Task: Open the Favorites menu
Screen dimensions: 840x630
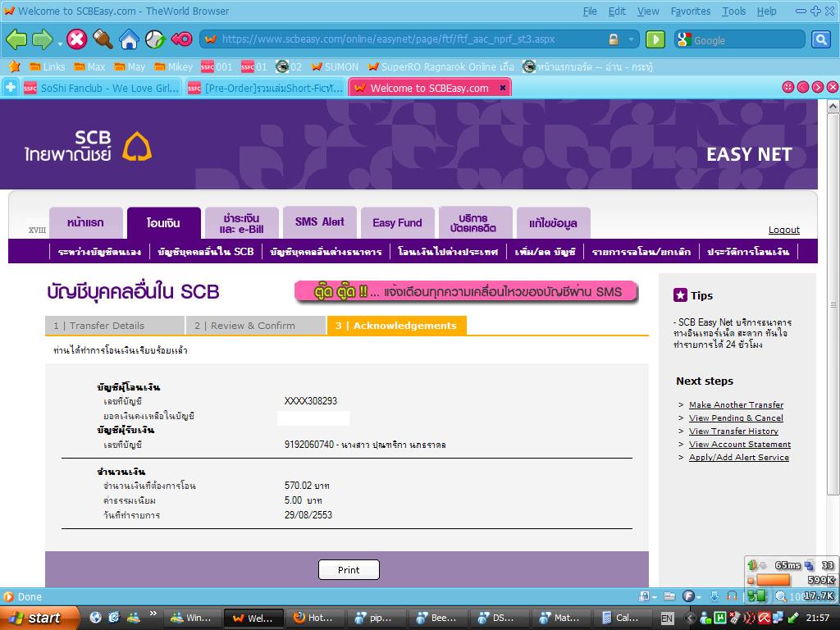Action: pyautogui.click(x=691, y=11)
